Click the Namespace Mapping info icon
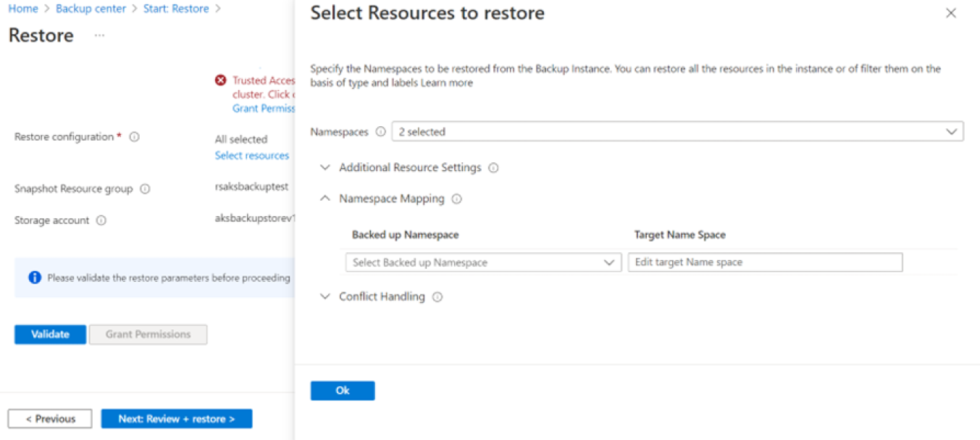 coord(456,199)
